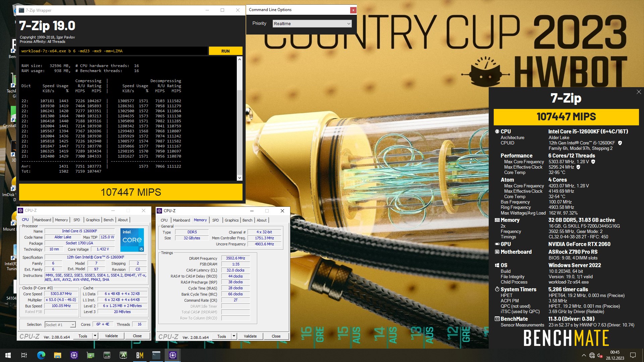644x362 pixels.
Task: Click the Core Speed 5303.87 MHz value
Action: pos(61,294)
